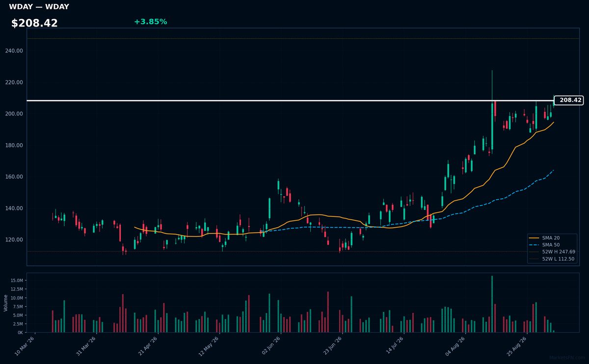This screenshot has height=364, width=589.
Task: Click the 15.0M volume axis label
Action: pos(17,281)
